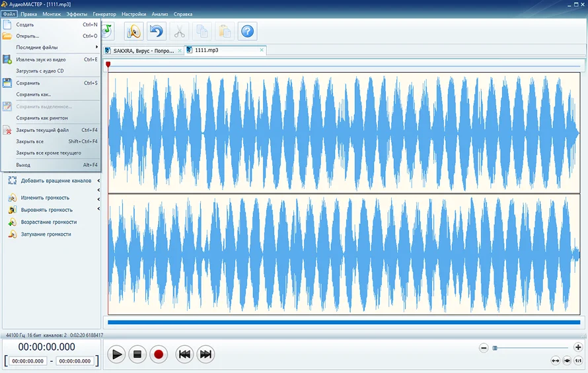
Task: Click the speaker volume toolbar icon
Action: (134, 31)
